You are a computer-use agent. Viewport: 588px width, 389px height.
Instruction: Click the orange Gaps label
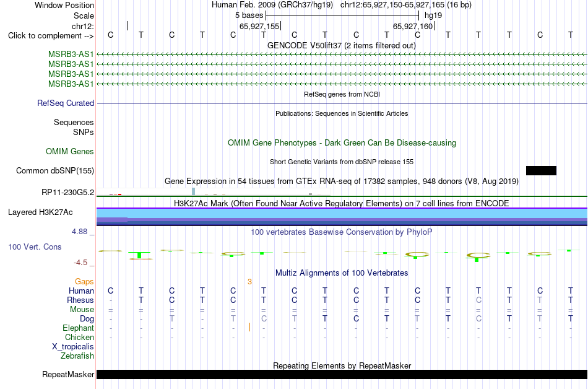[84, 281]
